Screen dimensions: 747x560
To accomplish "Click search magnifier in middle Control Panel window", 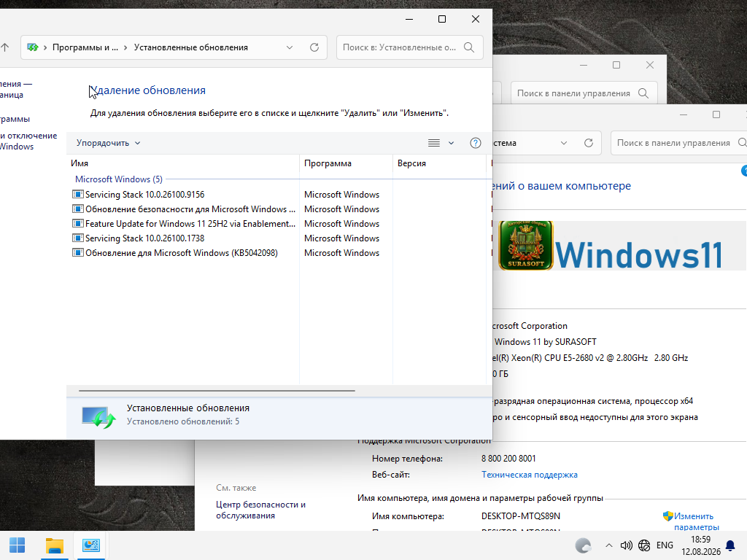I will (643, 93).
